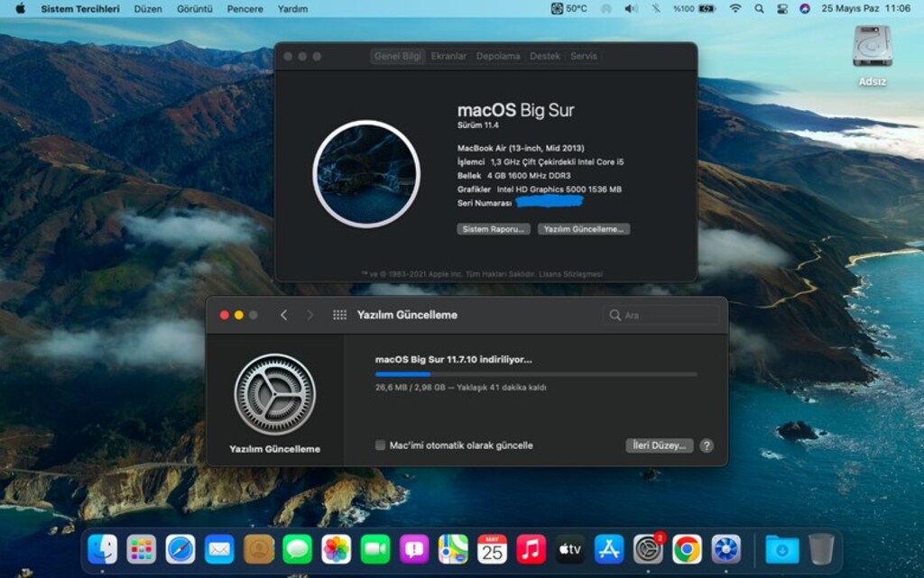This screenshot has width=924, height=578.
Task: Open Calendar showing 25 in Dock
Action: [492, 550]
